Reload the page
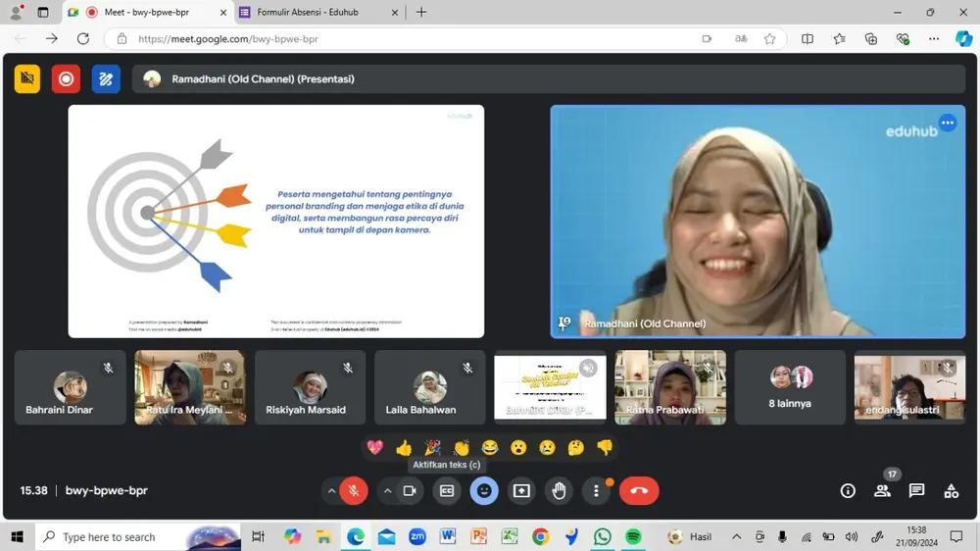Viewport: 980px width, 551px height. click(83, 39)
